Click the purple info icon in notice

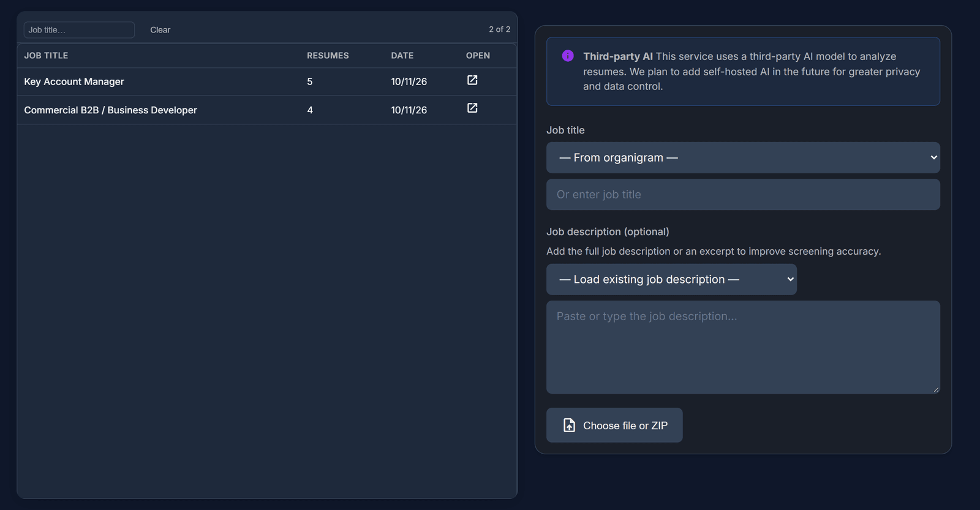(568, 56)
